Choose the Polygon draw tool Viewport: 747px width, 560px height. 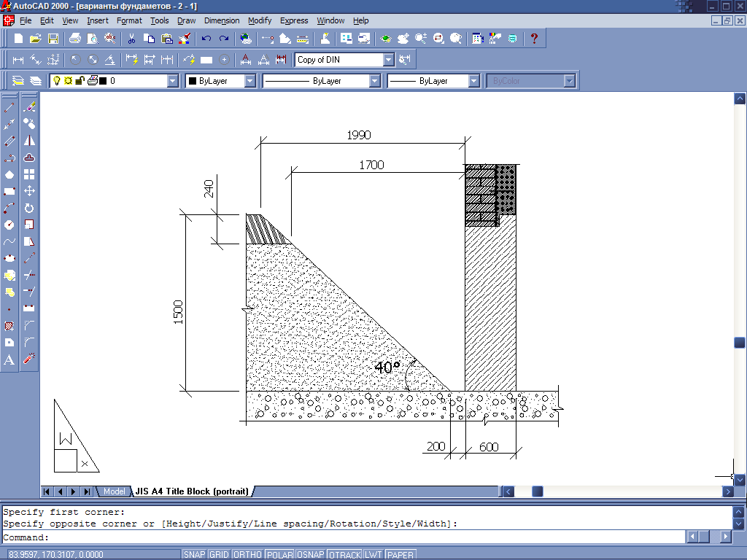[x=9, y=174]
